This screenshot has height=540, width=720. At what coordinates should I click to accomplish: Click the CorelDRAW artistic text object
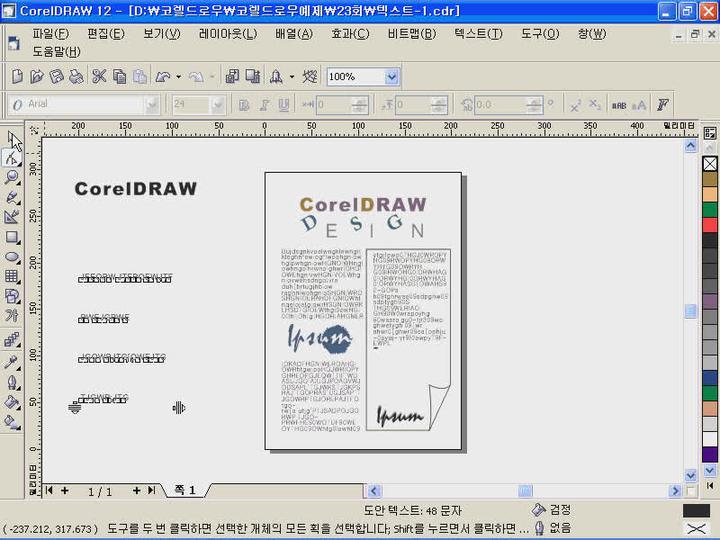(x=136, y=189)
